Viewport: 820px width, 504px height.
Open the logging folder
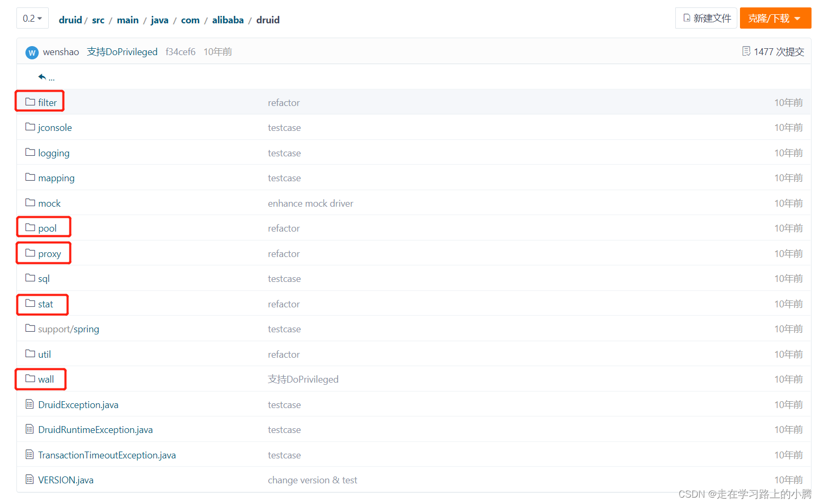click(x=54, y=153)
